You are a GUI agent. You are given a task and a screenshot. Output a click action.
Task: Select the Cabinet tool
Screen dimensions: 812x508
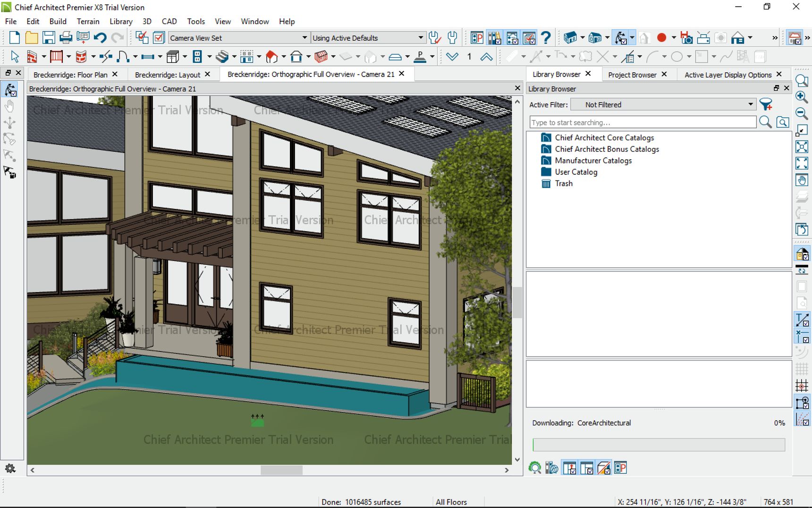pyautogui.click(x=172, y=57)
